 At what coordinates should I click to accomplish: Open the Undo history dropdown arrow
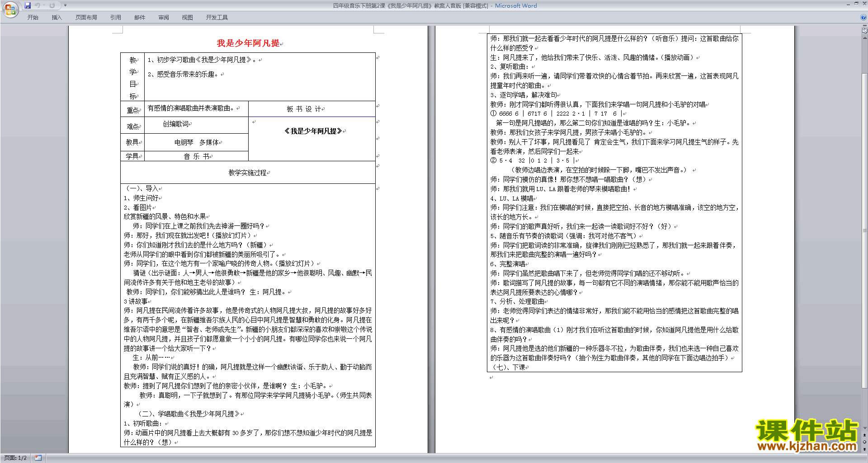44,5
